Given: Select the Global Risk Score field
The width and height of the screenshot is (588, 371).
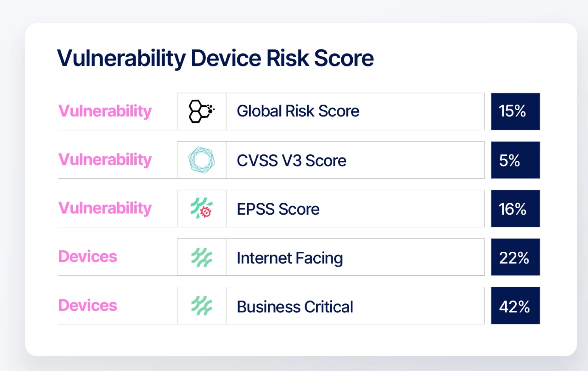Looking at the screenshot, I should click(355, 111).
